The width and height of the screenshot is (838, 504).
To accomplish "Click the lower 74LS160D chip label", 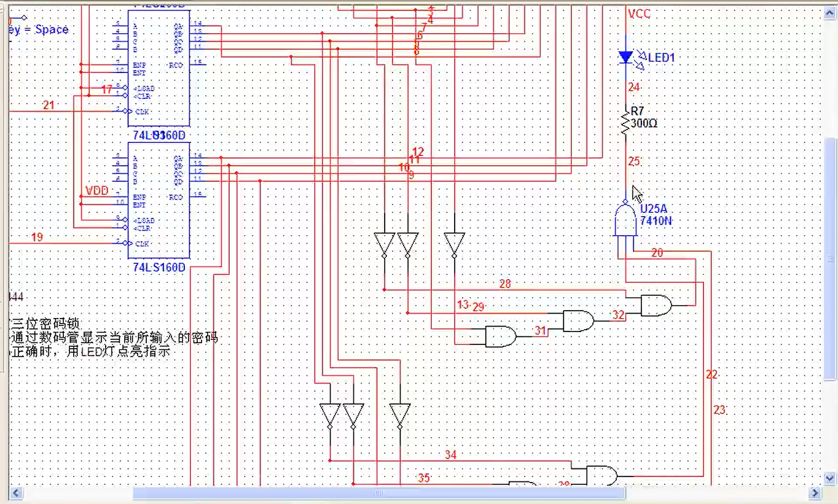I will point(159,268).
